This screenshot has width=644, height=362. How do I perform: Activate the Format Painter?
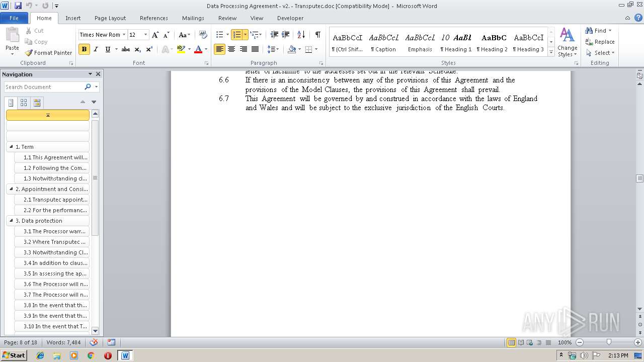click(x=49, y=53)
